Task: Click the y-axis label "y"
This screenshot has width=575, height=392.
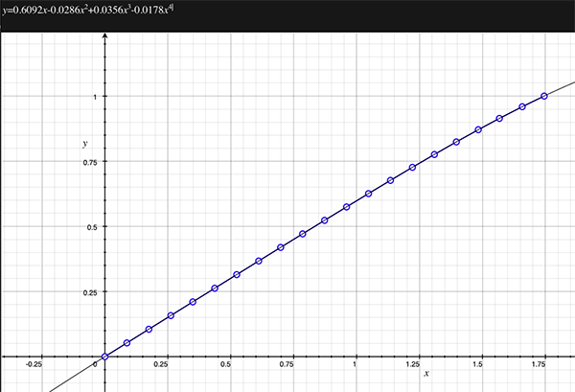Action: [84, 143]
